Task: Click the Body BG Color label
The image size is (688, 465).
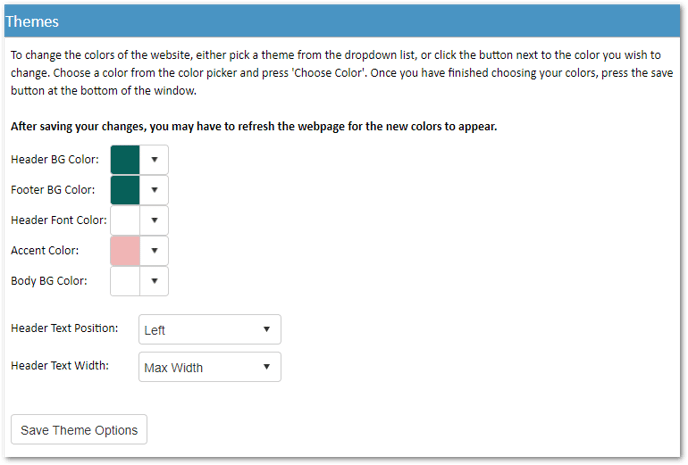Action: click(49, 281)
